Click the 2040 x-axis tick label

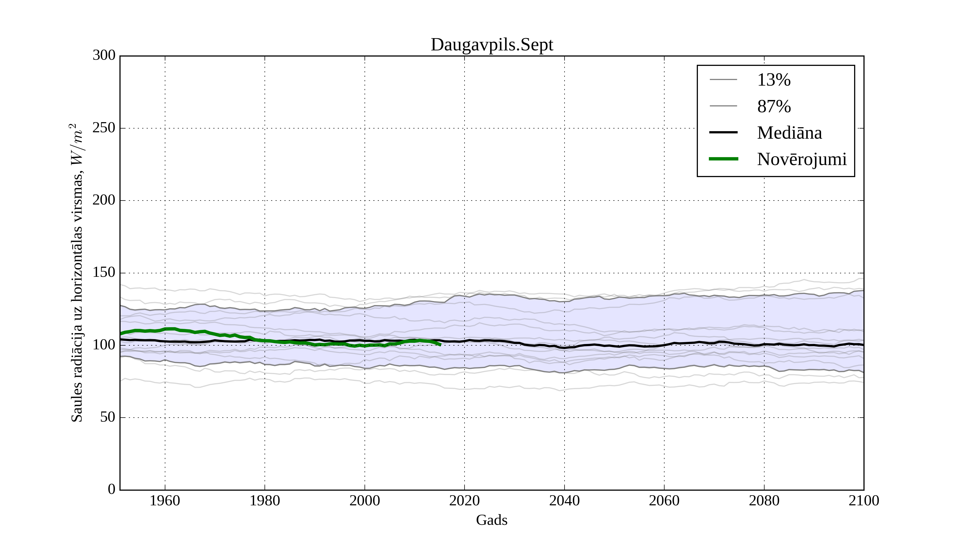point(564,501)
